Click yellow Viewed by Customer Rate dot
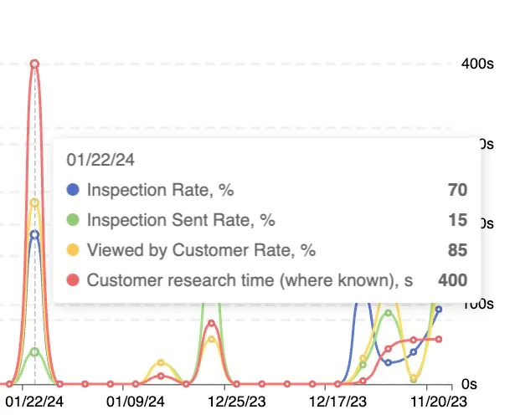 (x=74, y=250)
